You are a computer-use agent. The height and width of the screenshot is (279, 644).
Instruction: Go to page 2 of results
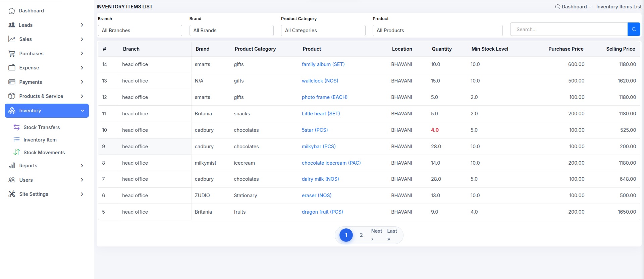pyautogui.click(x=361, y=235)
